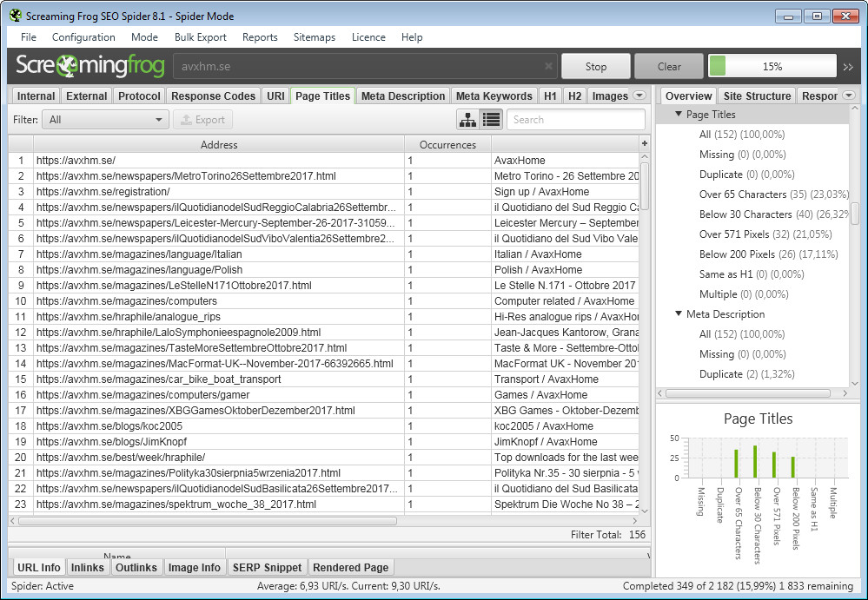Expand toolbar double-chevron icon

coord(848,67)
